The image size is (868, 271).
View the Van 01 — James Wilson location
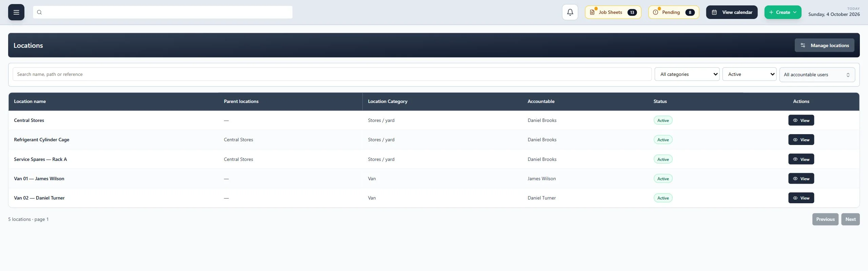(801, 179)
